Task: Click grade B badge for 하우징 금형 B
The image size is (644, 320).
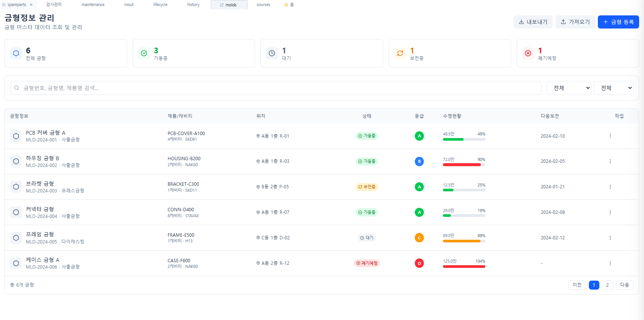Action: [x=419, y=161]
